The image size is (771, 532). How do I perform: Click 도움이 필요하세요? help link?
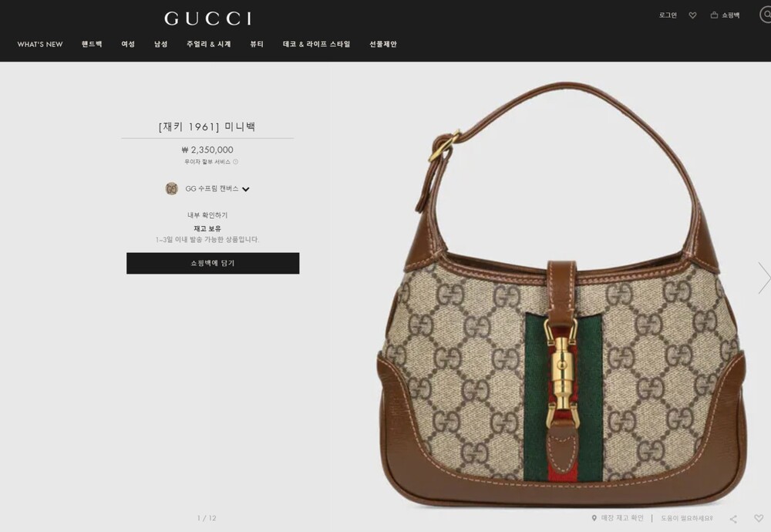pos(686,518)
